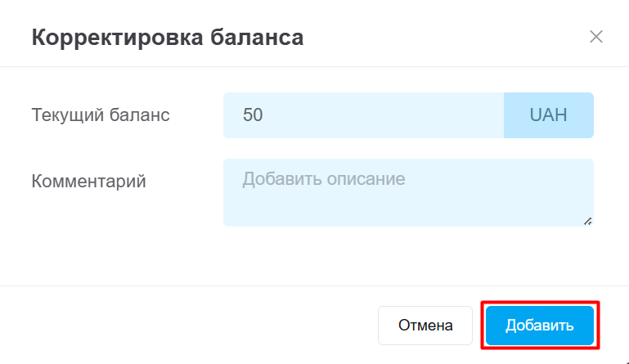Grab the resize corner of description field
Screen dimensions: 629x364
pos(588,221)
